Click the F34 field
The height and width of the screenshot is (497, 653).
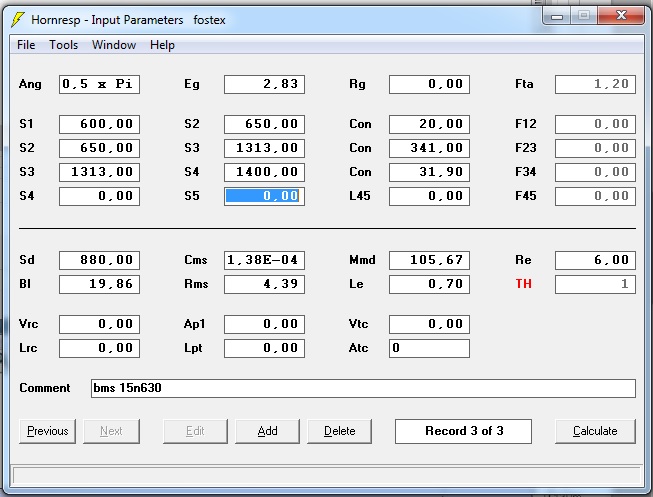click(x=596, y=172)
